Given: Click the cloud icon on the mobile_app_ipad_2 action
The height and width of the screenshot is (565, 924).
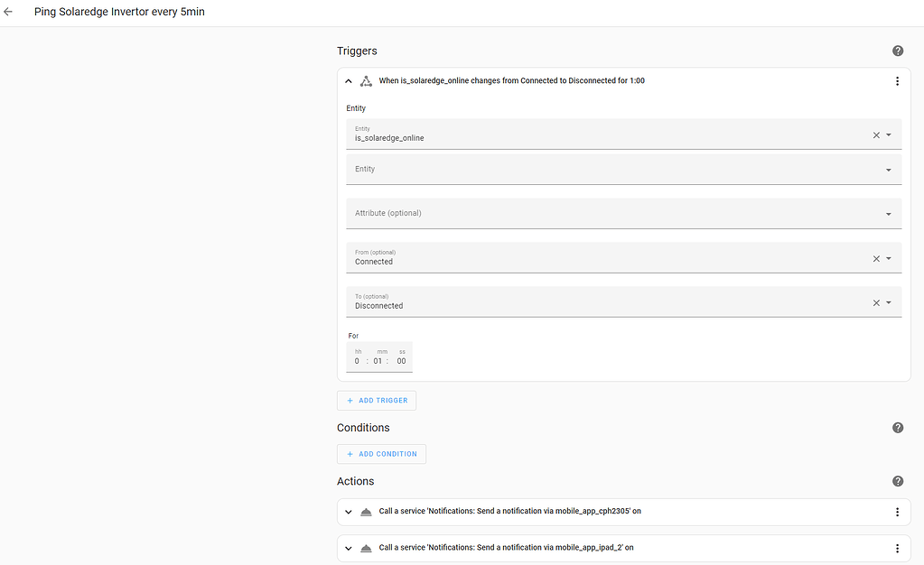Looking at the screenshot, I should [x=366, y=548].
